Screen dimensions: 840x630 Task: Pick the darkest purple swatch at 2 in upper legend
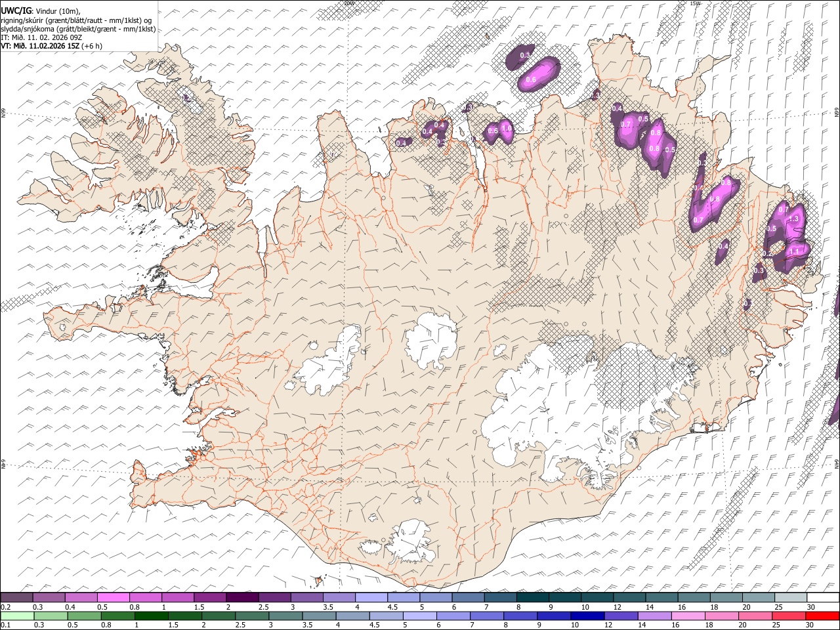click(241, 598)
